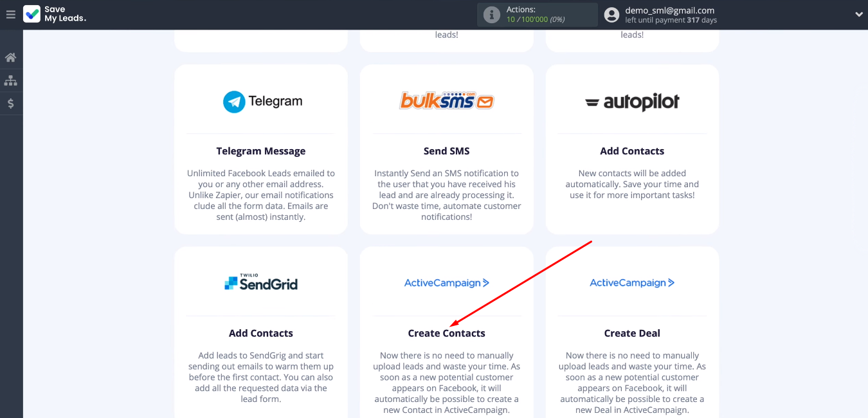Click ActiveCampaign logo above Create Contacts
The image size is (868, 418).
click(x=447, y=283)
